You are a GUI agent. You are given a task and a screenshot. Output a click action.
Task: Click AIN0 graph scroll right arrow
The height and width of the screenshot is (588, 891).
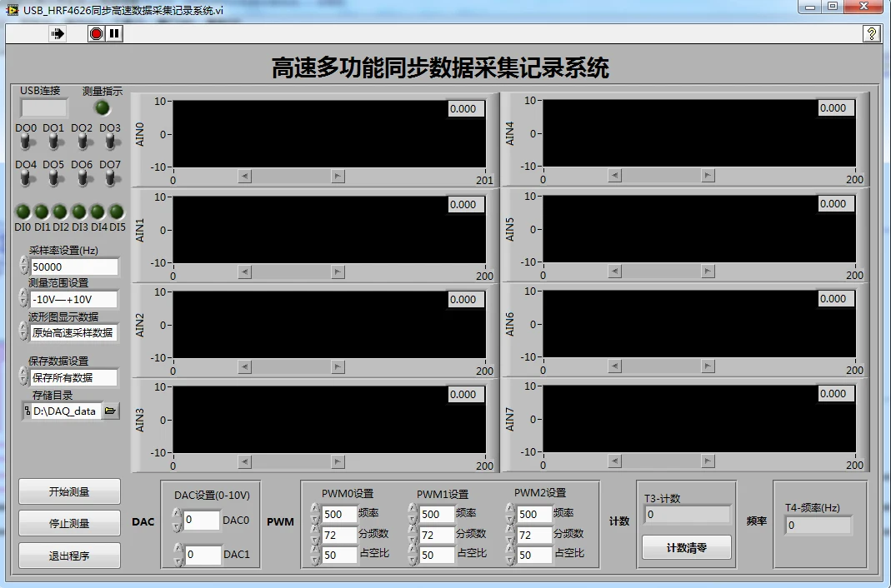point(338,176)
